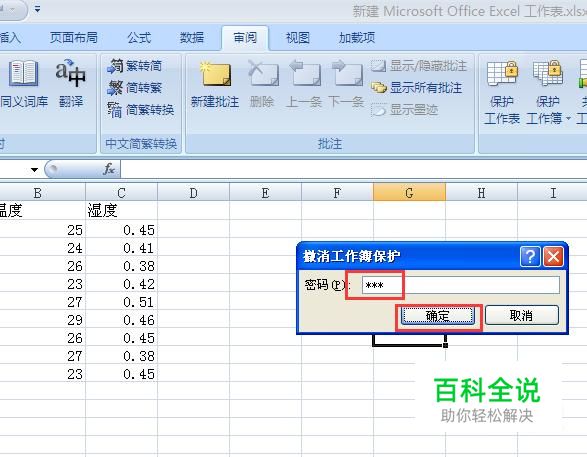This screenshot has width=587, height=457.
Task: Open the Translate (翻译) tool
Action: (71, 83)
